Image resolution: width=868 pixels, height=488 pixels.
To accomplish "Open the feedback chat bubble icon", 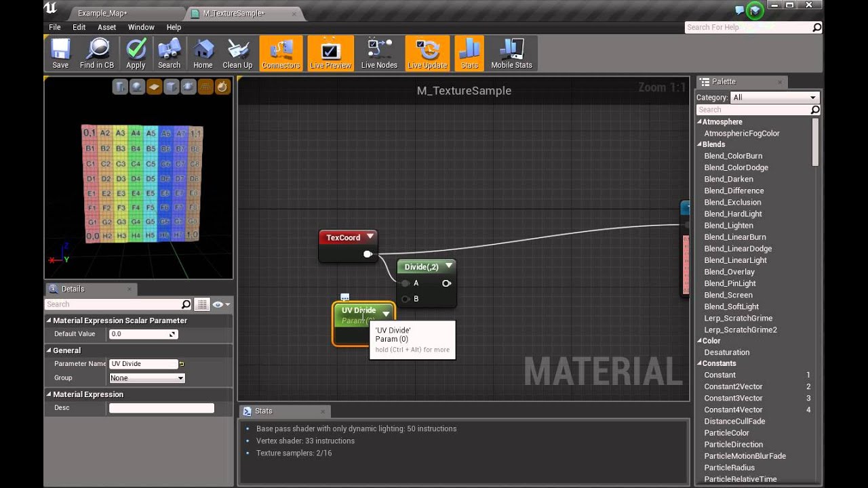I will 740,10.
